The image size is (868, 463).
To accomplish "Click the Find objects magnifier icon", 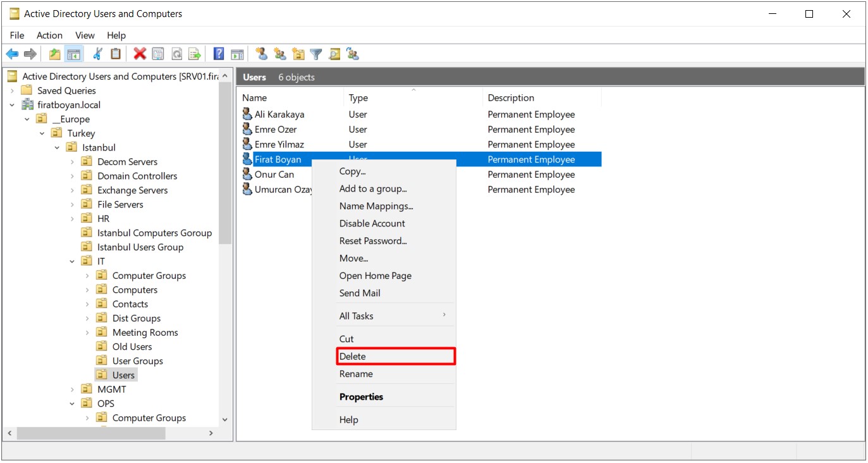I will pyautogui.click(x=334, y=54).
